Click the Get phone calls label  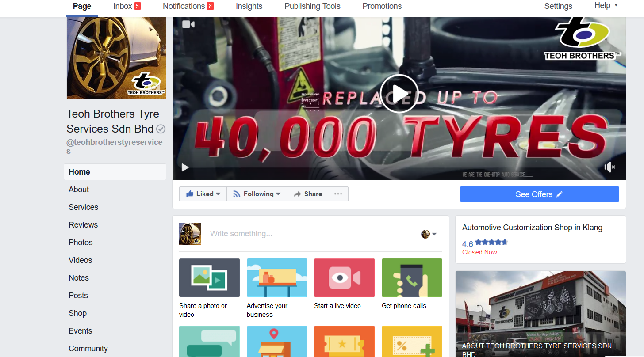(x=404, y=306)
